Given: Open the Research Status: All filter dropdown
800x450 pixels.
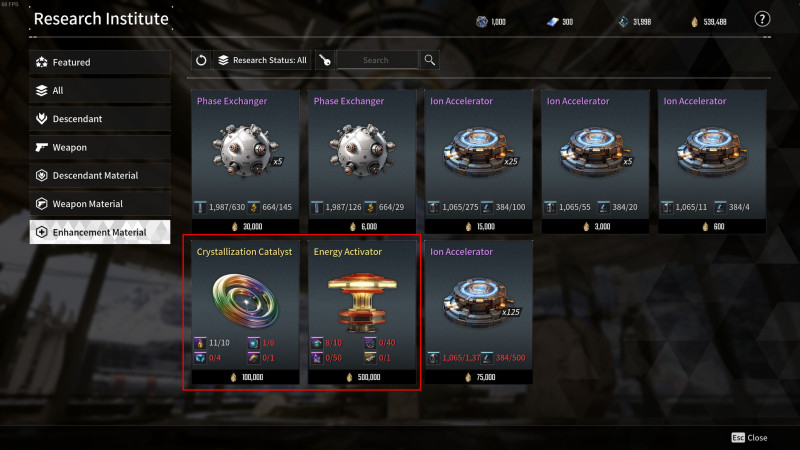Looking at the screenshot, I should click(x=262, y=60).
